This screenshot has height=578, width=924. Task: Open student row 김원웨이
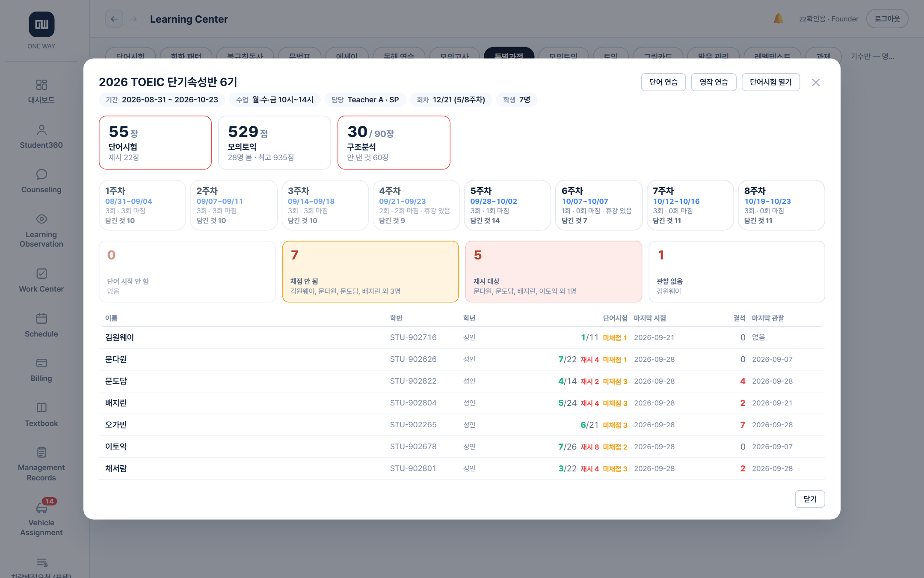coord(462,337)
